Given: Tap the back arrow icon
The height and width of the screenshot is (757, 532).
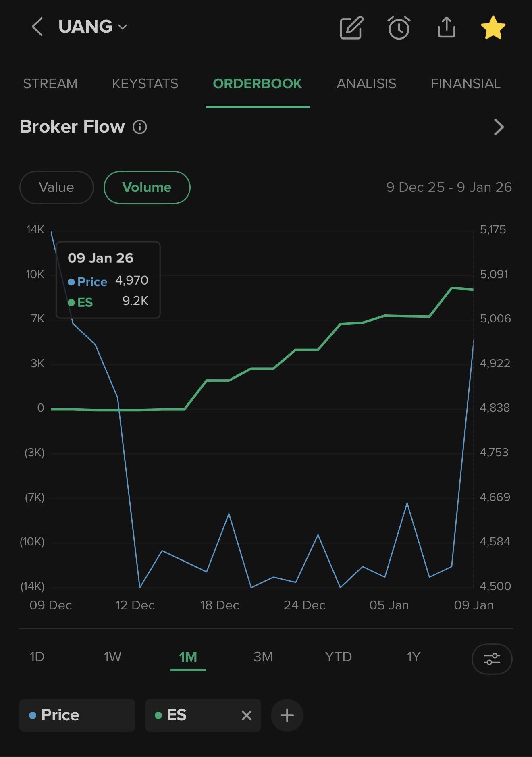Looking at the screenshot, I should coord(37,27).
